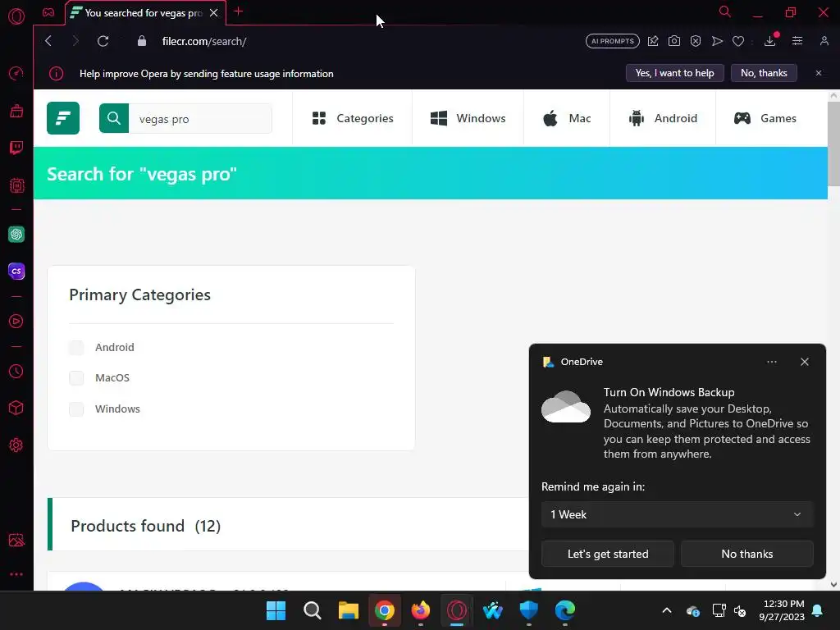Open ChatGPT in the Opera sidebar
The width and height of the screenshot is (840, 630).
16,234
